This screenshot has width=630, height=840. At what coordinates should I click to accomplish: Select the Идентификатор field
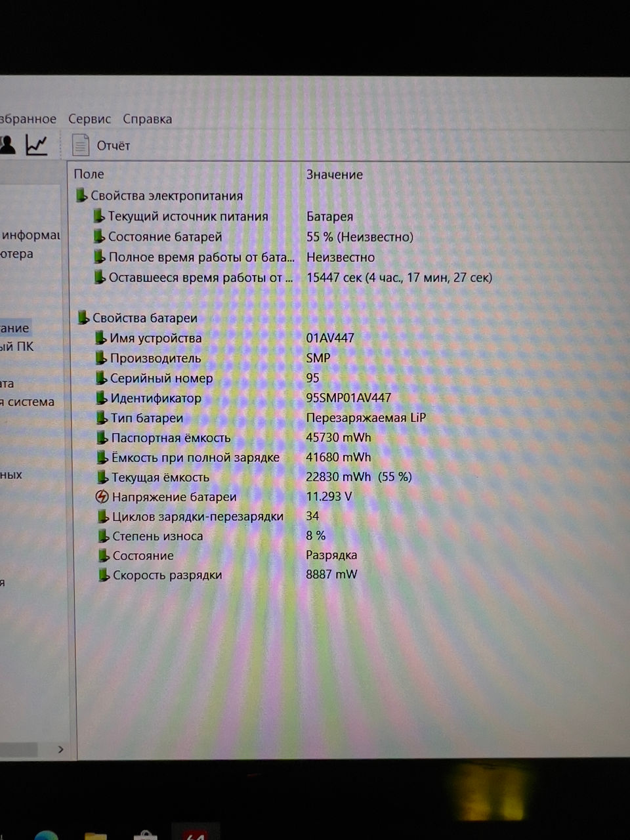(x=156, y=398)
